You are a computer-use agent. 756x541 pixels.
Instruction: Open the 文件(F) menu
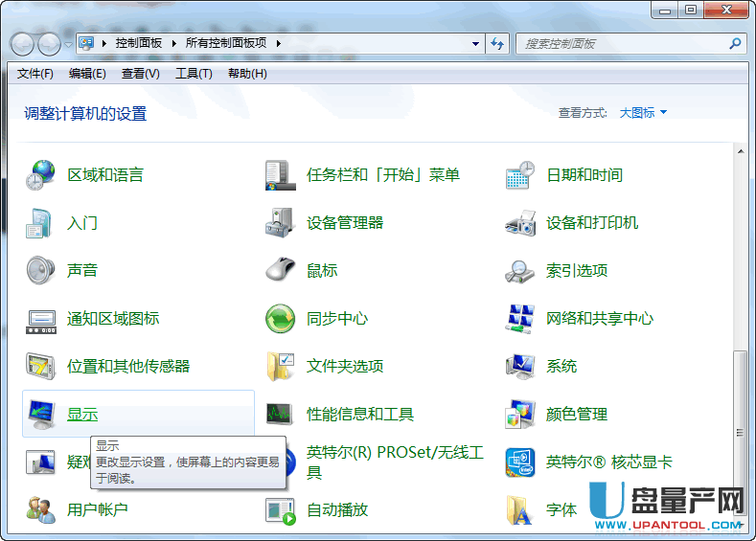pyautogui.click(x=35, y=74)
